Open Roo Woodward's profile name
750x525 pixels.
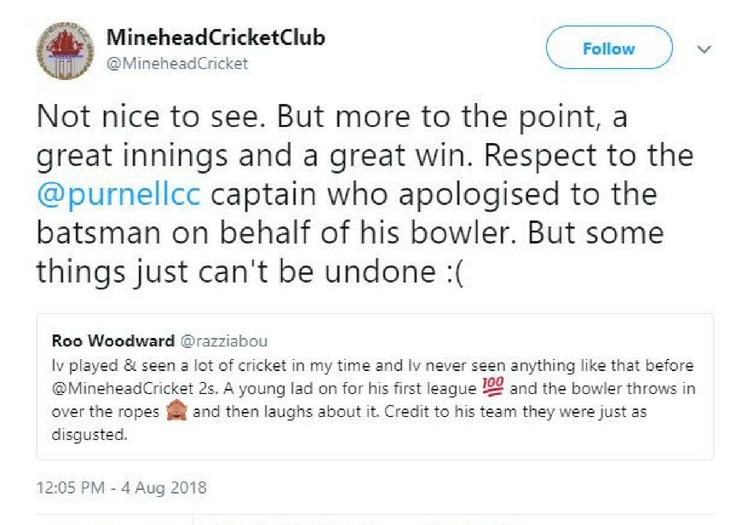(109, 341)
